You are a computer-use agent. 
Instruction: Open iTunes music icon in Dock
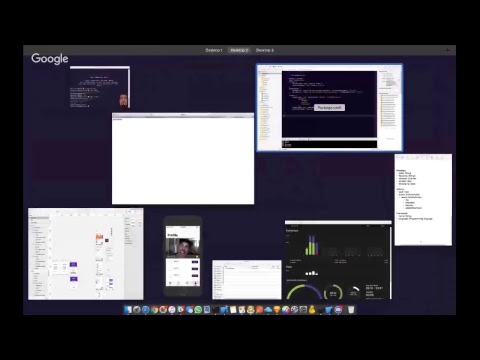point(172,310)
